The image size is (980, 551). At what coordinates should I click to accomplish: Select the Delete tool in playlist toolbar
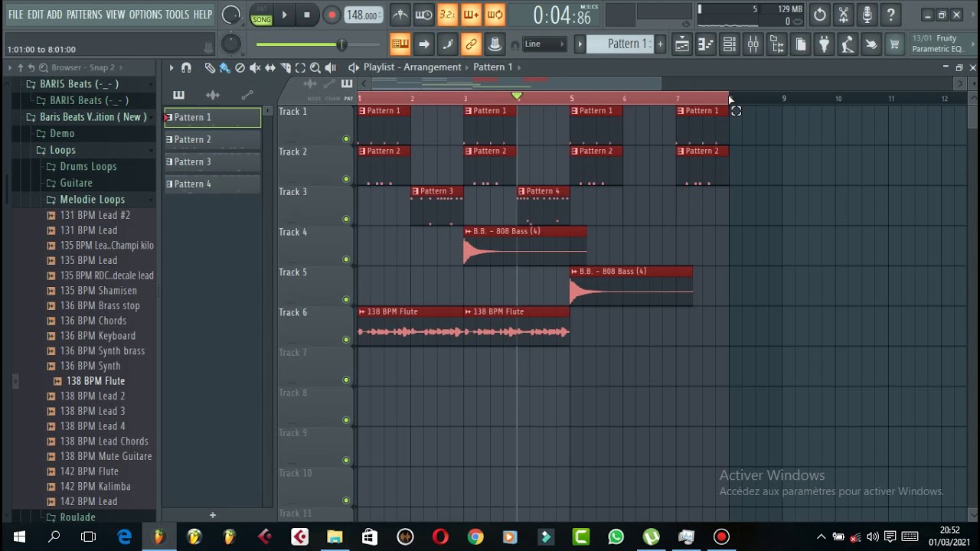240,67
